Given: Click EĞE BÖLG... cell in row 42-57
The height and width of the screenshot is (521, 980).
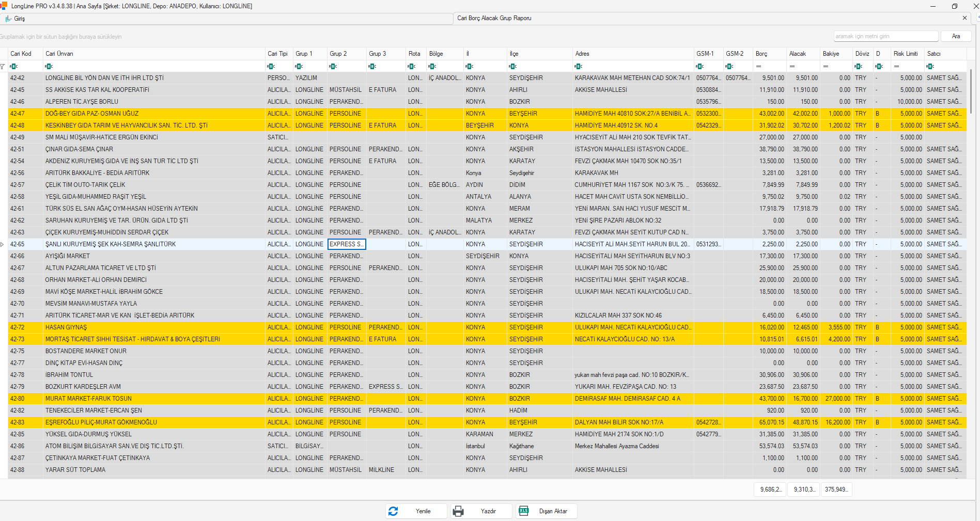Looking at the screenshot, I should click(x=444, y=185).
